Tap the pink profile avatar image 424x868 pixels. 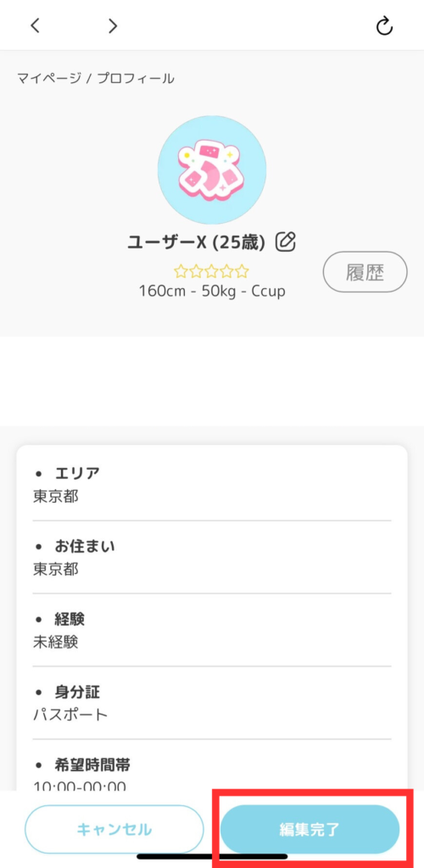point(212,170)
